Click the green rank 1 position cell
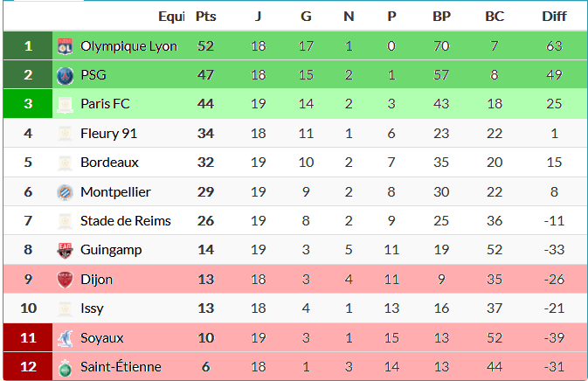This screenshot has width=588, height=381. [x=28, y=46]
